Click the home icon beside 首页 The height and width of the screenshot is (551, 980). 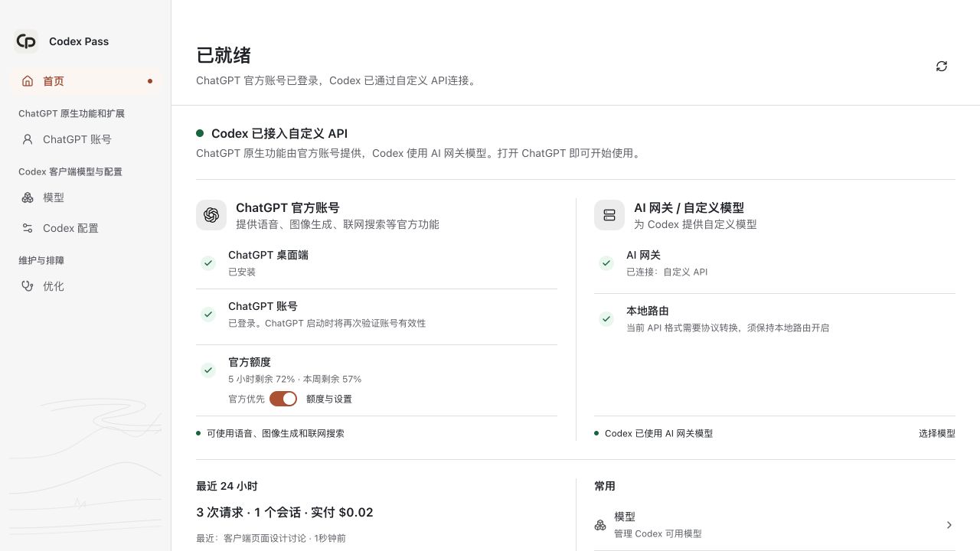pyautogui.click(x=28, y=81)
